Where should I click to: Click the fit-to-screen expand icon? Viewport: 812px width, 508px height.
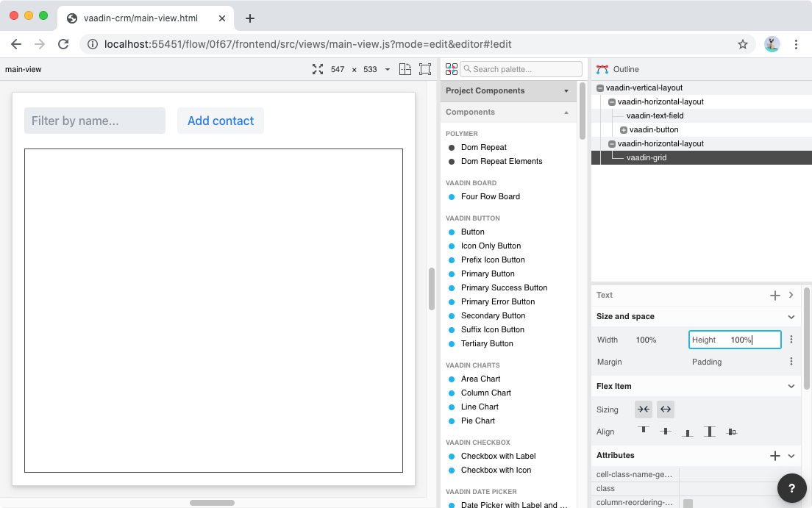pos(318,69)
